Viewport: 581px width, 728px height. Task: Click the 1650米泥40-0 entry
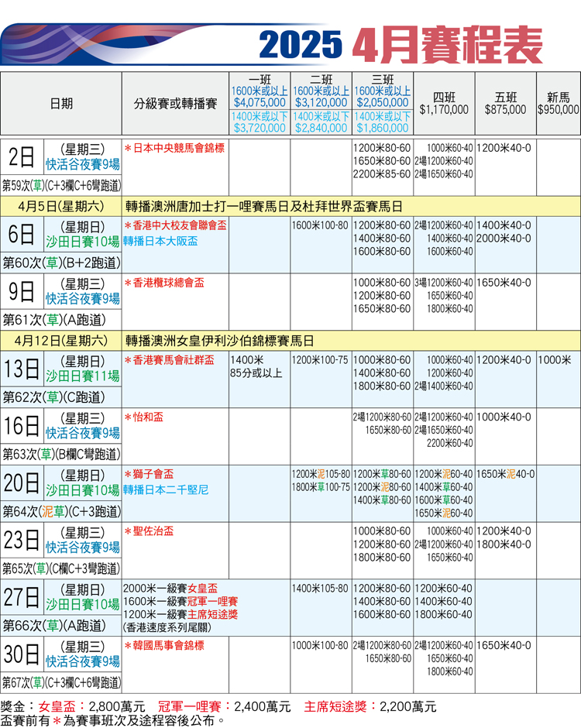point(505,475)
